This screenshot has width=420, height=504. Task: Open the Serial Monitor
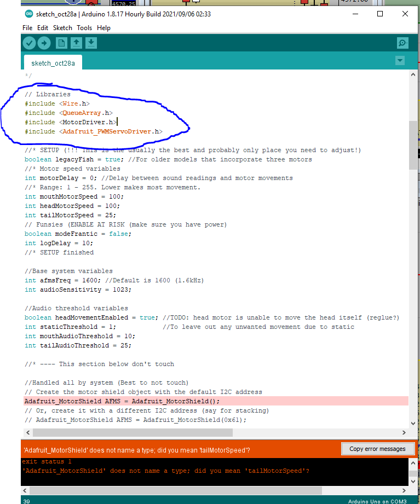coord(402,43)
